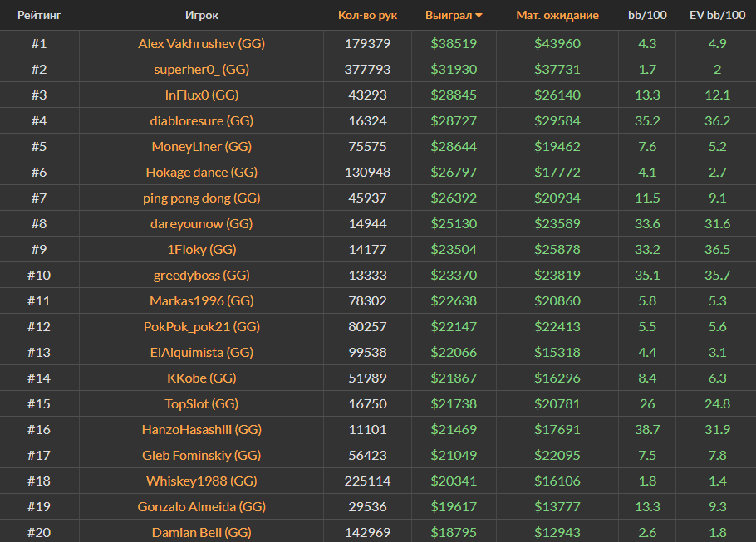This screenshot has height=542, width=756.
Task: Open diabloresure (GG) player profile
Action: tap(202, 120)
